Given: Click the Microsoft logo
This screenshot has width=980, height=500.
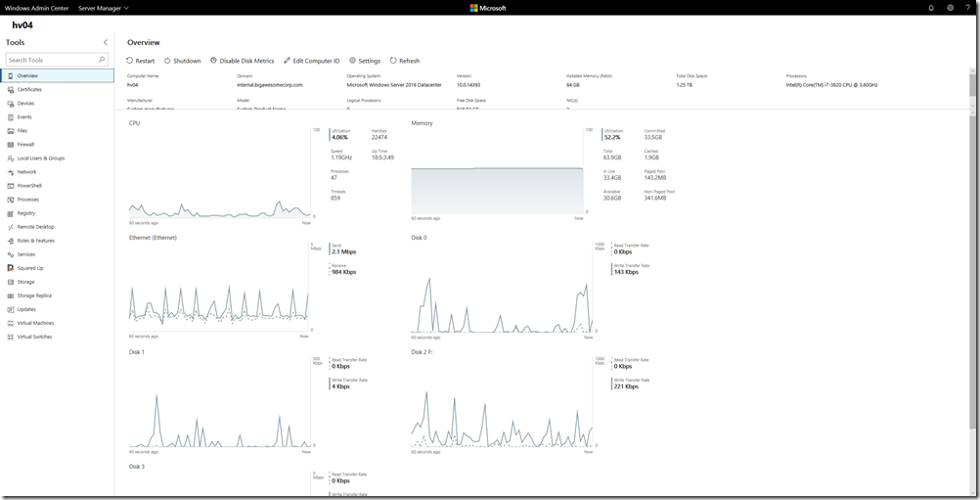Looking at the screenshot, I should click(x=488, y=8).
